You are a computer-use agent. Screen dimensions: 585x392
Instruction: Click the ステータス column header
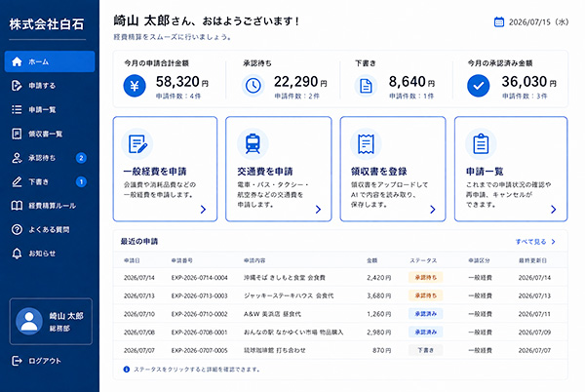coord(423,260)
